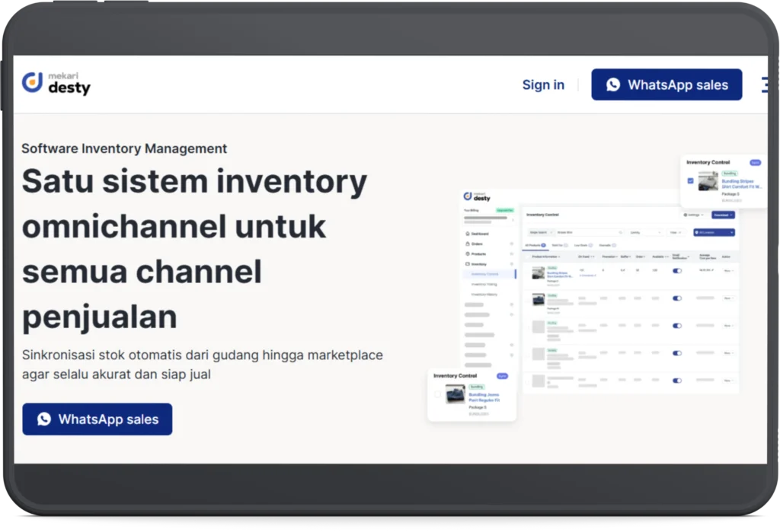
Task: Click the Sign in link
Action: click(543, 84)
